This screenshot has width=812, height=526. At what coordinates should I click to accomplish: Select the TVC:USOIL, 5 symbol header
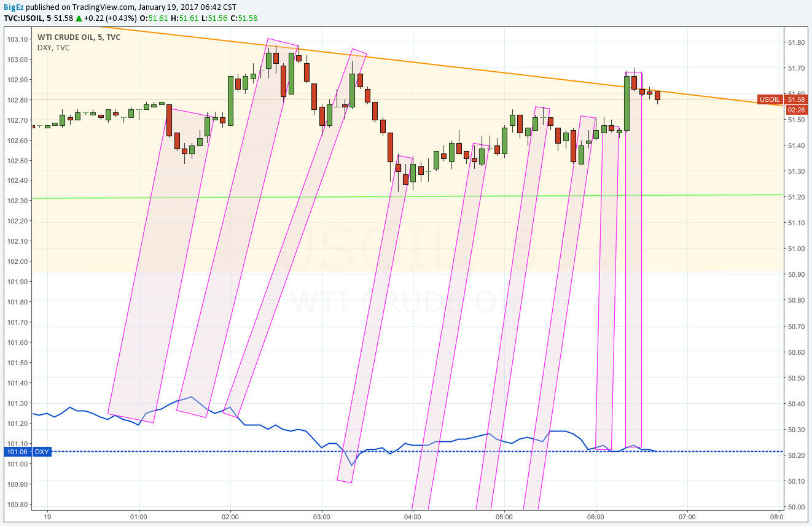point(28,18)
